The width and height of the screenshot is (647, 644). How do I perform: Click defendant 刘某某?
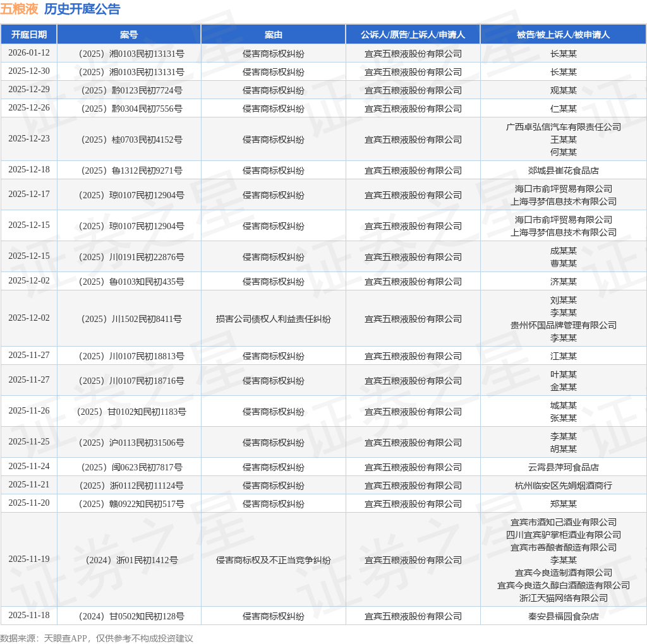[x=563, y=300]
